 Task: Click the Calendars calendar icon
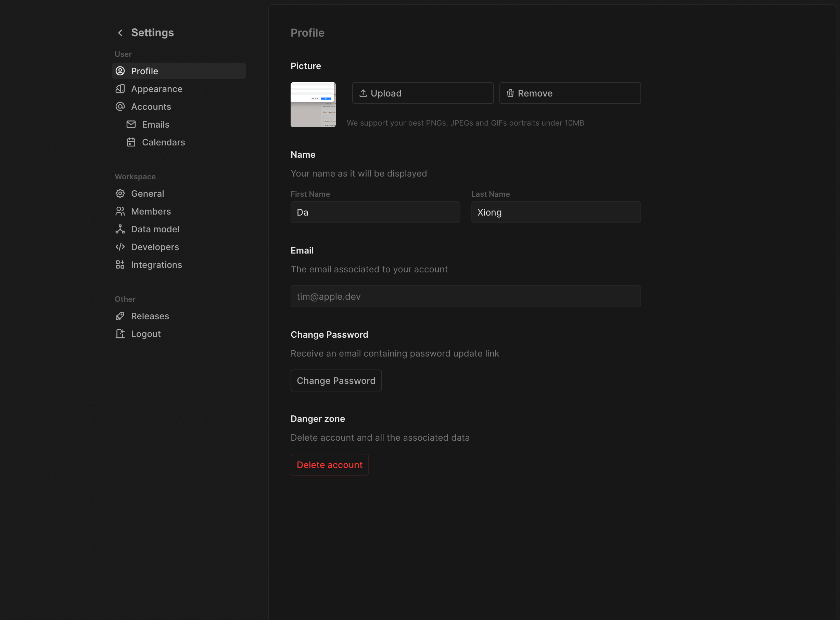point(131,142)
